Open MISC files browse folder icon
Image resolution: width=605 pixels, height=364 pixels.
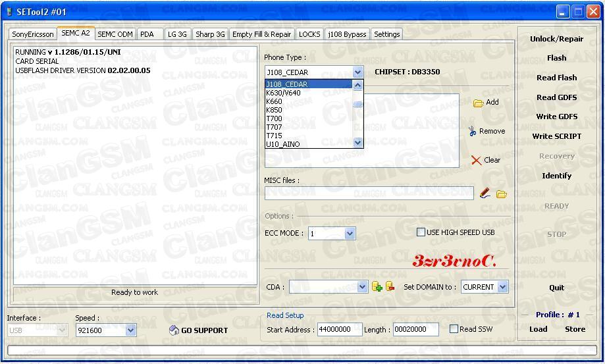tap(501, 194)
